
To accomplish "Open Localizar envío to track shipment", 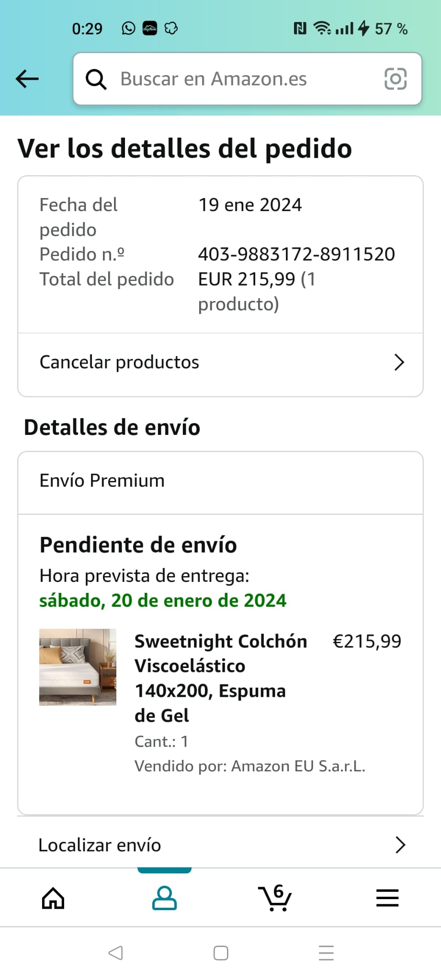I will click(x=100, y=845).
